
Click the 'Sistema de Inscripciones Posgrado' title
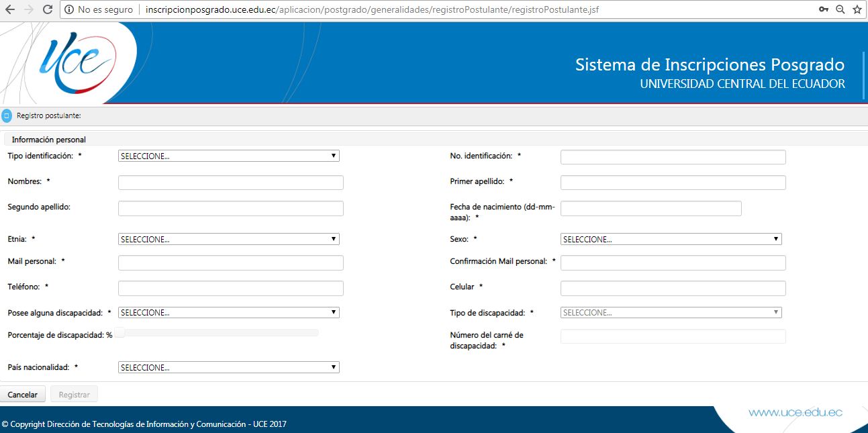710,64
